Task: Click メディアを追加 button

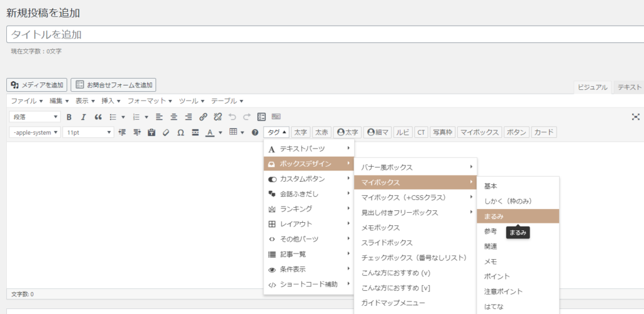Action: 37,85
